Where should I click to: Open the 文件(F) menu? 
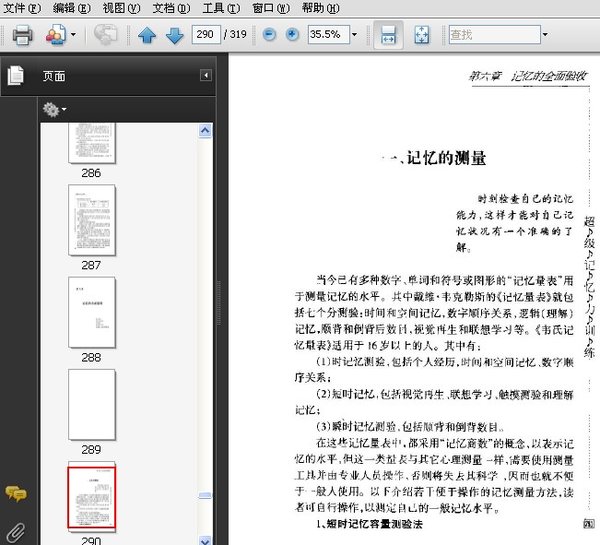22,8
